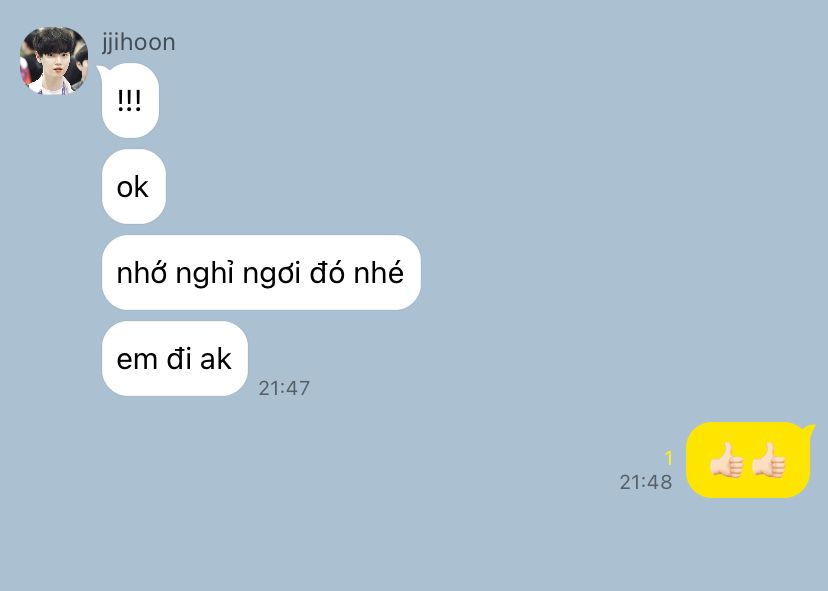Click the first thumbs-up emoji
828x591 pixels.
tap(727, 460)
